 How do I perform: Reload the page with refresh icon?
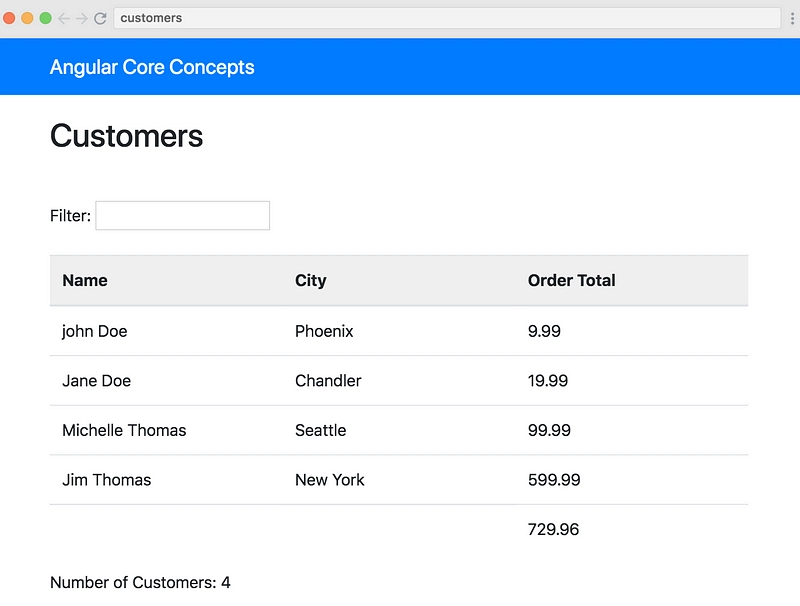[100, 18]
